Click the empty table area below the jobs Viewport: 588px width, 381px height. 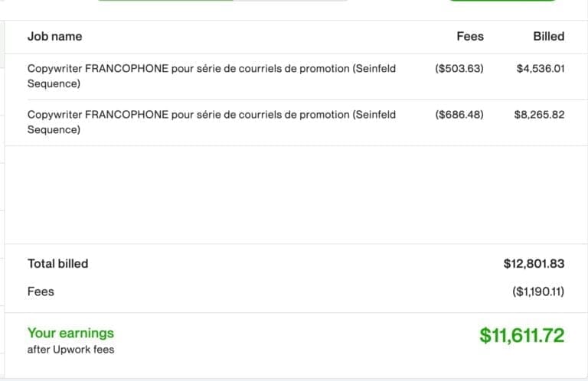(291, 195)
